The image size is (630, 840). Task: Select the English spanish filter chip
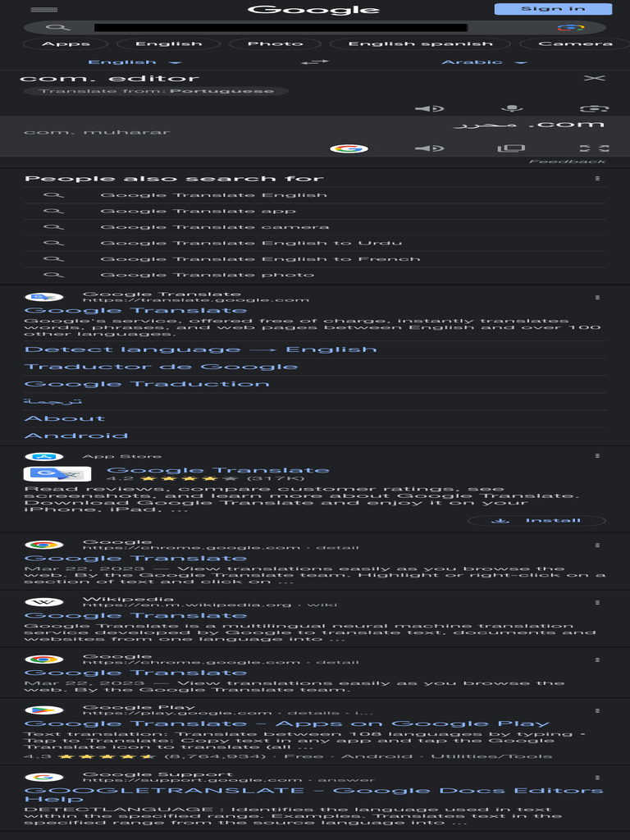[421, 44]
